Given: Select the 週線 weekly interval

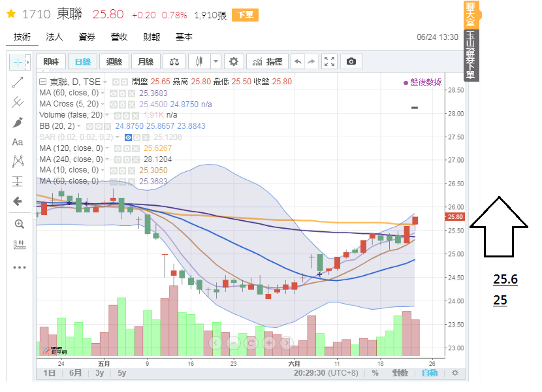Looking at the screenshot, I should click(x=114, y=61).
